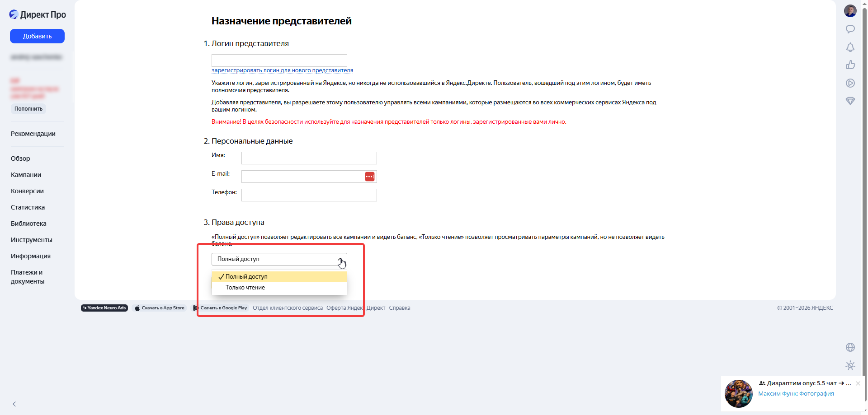Screen dimensions: 868x415
Task: Click the red password manager icon in E-mail field
Action: [x=370, y=177]
